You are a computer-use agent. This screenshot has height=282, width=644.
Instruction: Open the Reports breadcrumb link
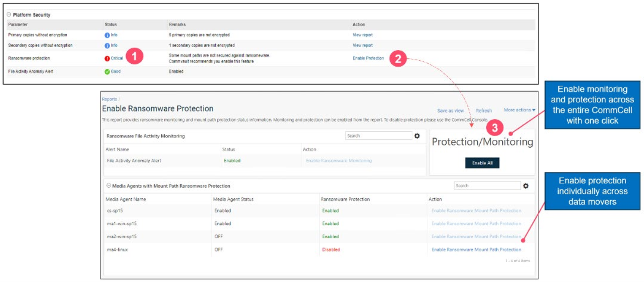[109, 99]
